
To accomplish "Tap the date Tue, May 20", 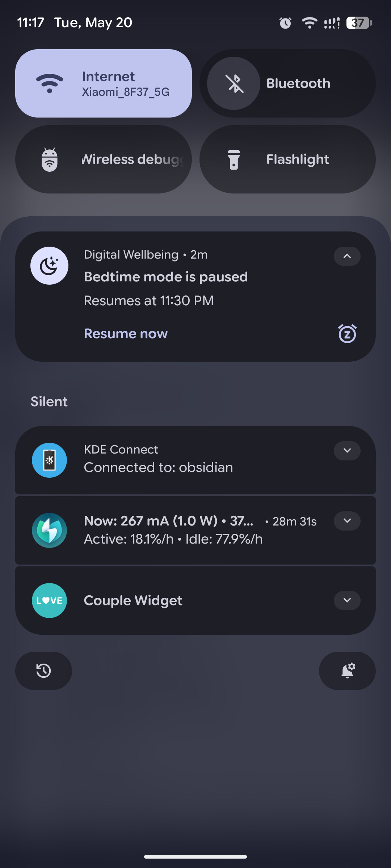I will click(x=93, y=23).
